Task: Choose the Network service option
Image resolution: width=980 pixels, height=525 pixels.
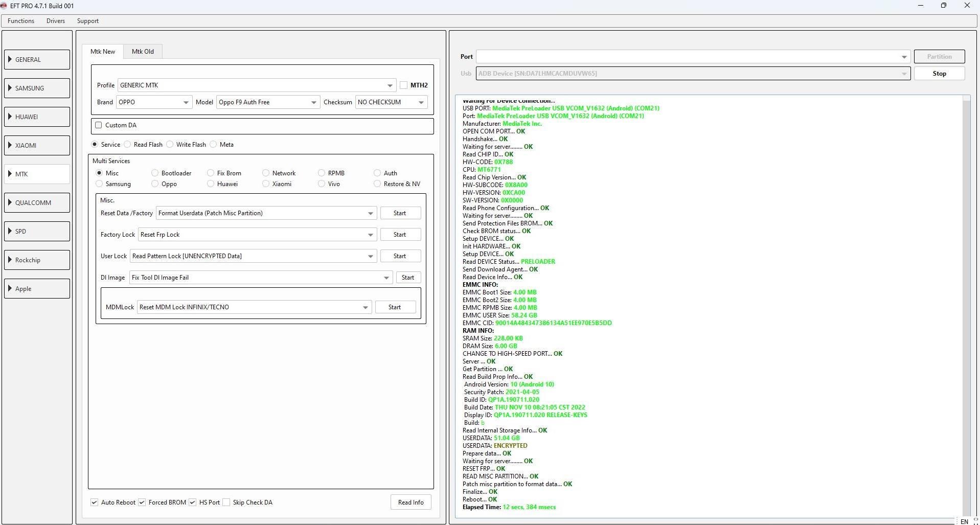Action: [x=266, y=173]
